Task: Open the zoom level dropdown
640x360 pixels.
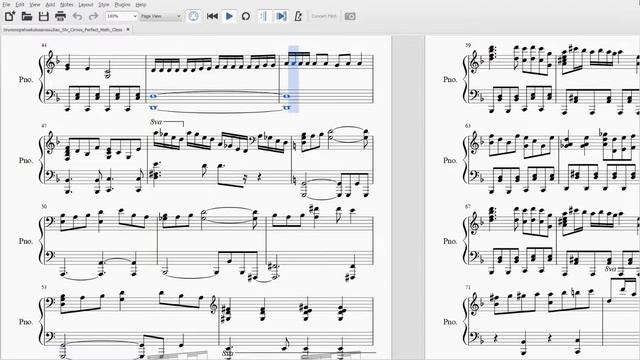Action: pos(121,16)
